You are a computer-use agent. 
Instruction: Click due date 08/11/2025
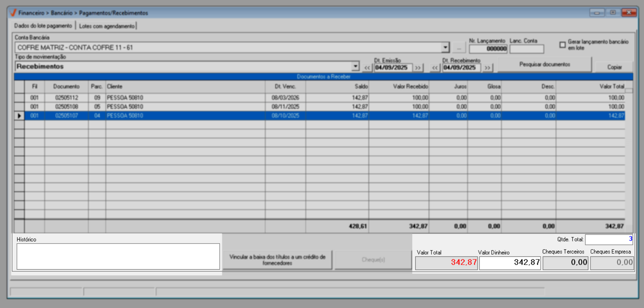tap(285, 107)
